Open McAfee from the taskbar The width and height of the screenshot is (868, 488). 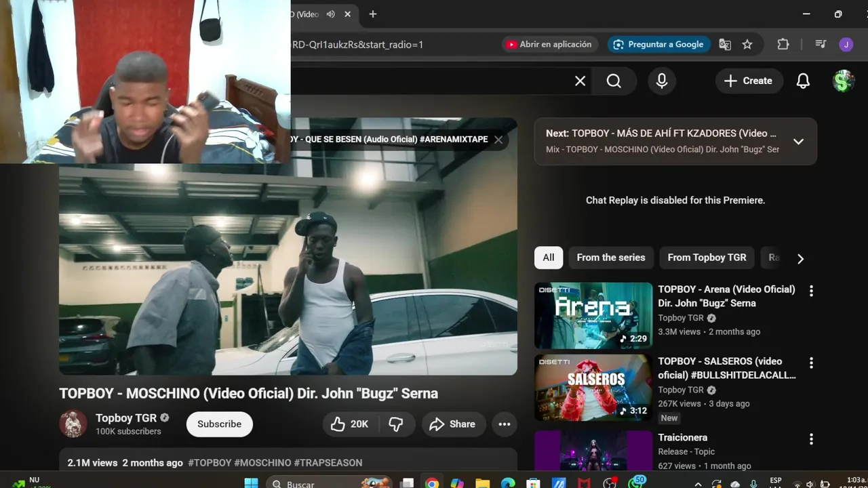tap(584, 483)
